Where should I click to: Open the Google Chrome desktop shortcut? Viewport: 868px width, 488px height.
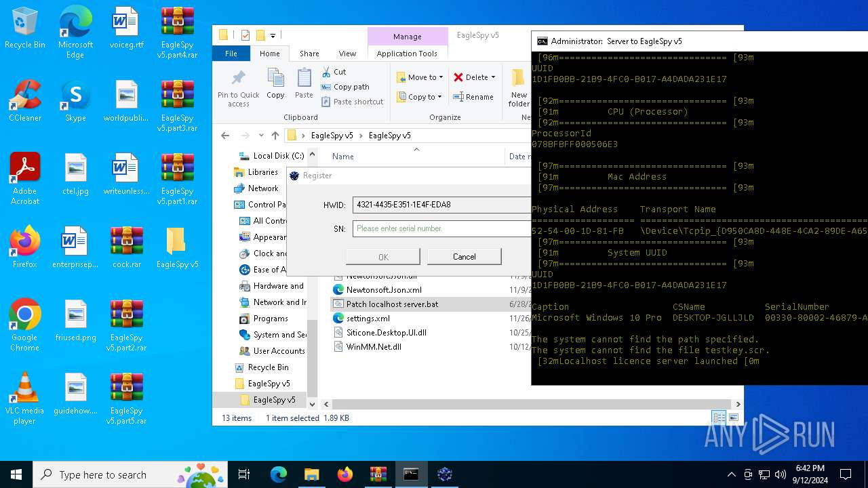pyautogui.click(x=24, y=325)
